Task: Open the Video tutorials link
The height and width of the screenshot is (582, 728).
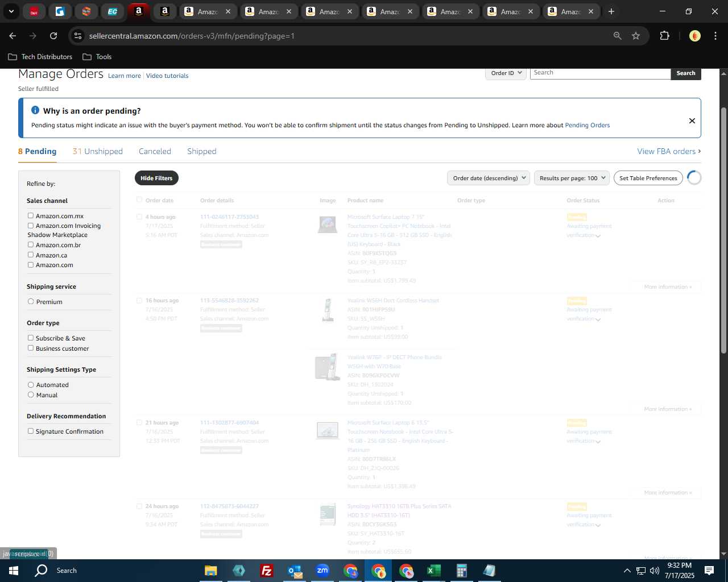Action: (x=167, y=76)
